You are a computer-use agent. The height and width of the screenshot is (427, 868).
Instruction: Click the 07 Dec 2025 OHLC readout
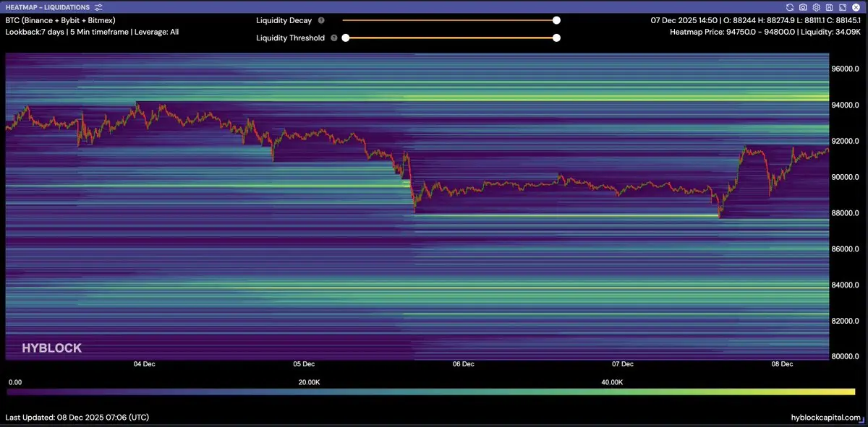755,20
